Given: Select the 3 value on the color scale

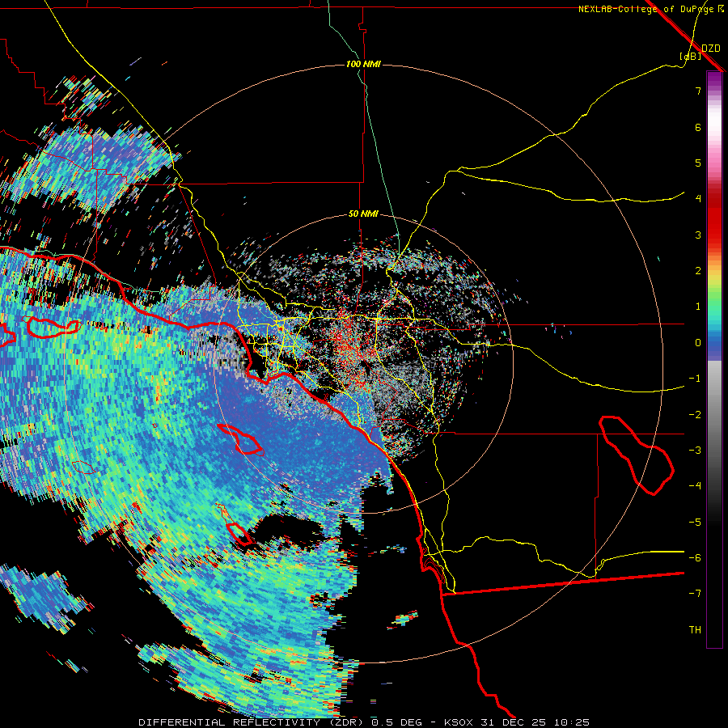Looking at the screenshot, I should pos(698,235).
